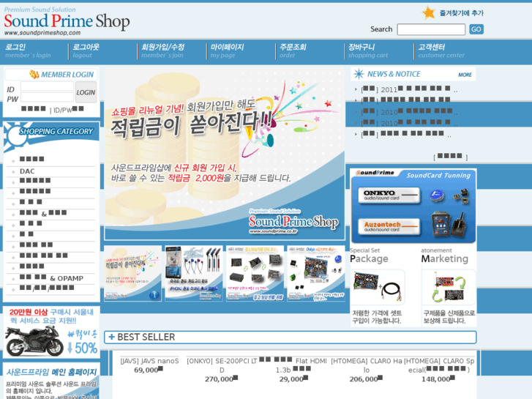This screenshot has width=532, height=399.
Task: Open the earphones thumbnail banner
Action: pos(194,273)
